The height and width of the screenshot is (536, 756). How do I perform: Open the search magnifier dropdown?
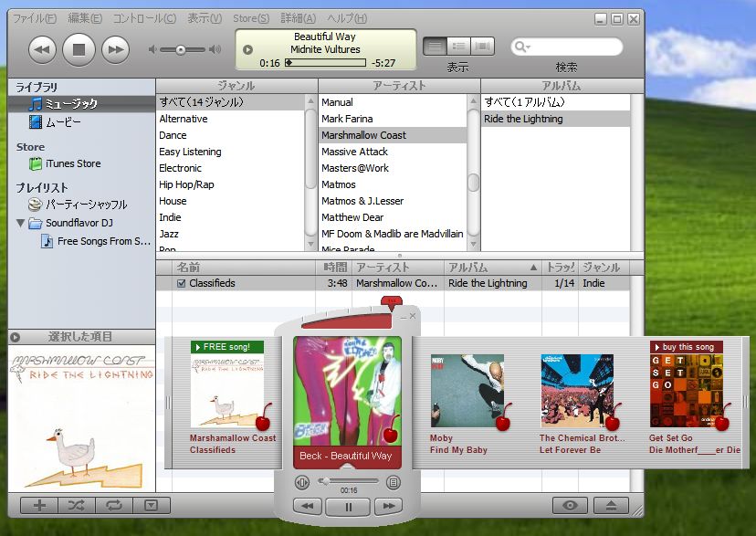click(522, 47)
